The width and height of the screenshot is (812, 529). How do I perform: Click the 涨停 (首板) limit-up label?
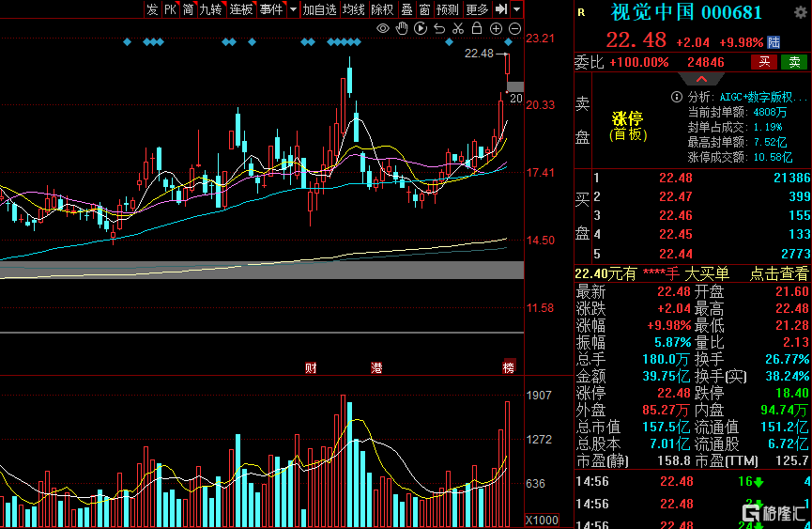[x=628, y=126]
